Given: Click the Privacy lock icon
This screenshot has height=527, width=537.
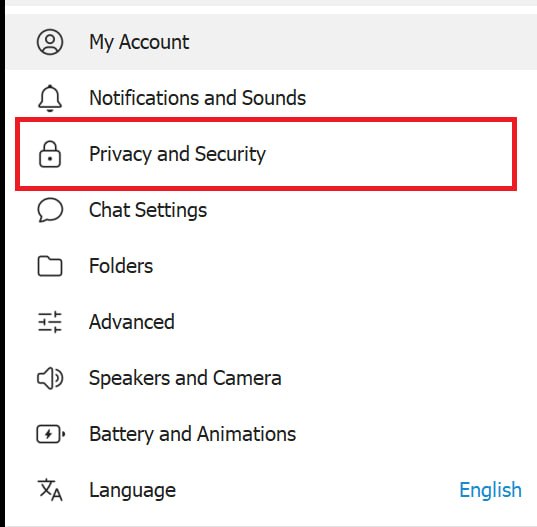Looking at the screenshot, I should tap(50, 154).
